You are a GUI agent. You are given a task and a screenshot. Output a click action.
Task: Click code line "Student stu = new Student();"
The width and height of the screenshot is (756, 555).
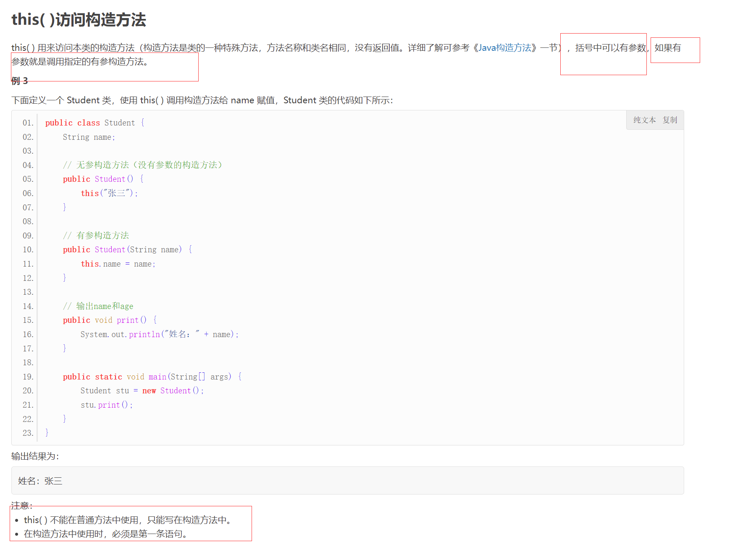click(x=142, y=390)
